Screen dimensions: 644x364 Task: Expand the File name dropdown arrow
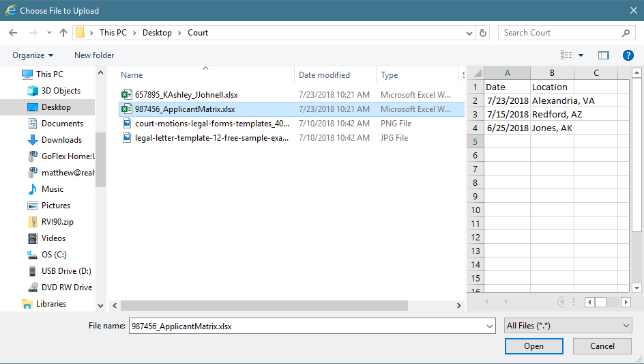coord(490,326)
